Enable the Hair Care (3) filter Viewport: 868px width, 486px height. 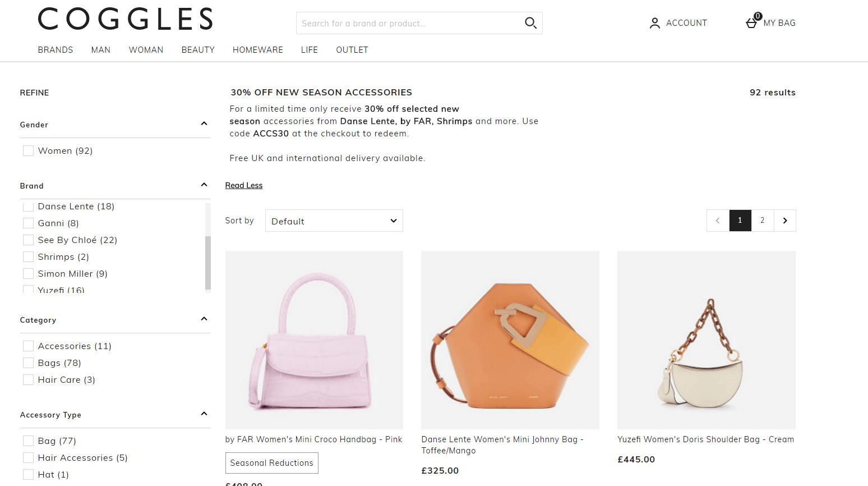pyautogui.click(x=28, y=380)
